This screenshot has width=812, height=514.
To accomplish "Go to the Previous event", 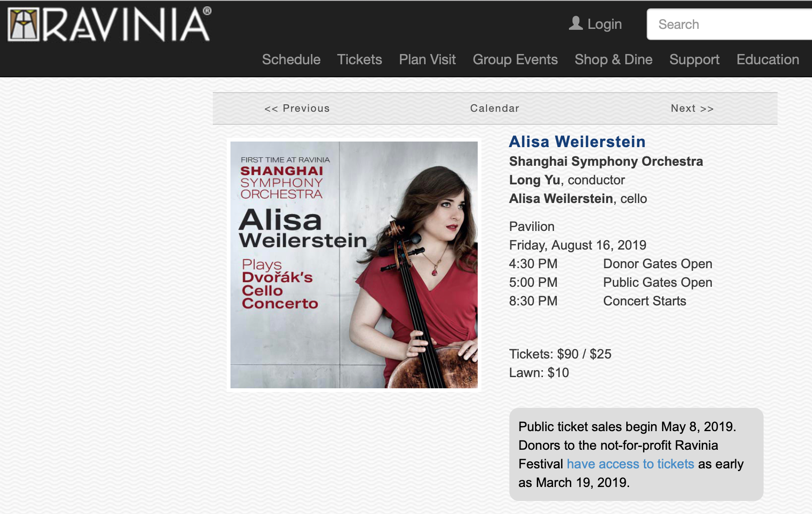I will point(297,108).
